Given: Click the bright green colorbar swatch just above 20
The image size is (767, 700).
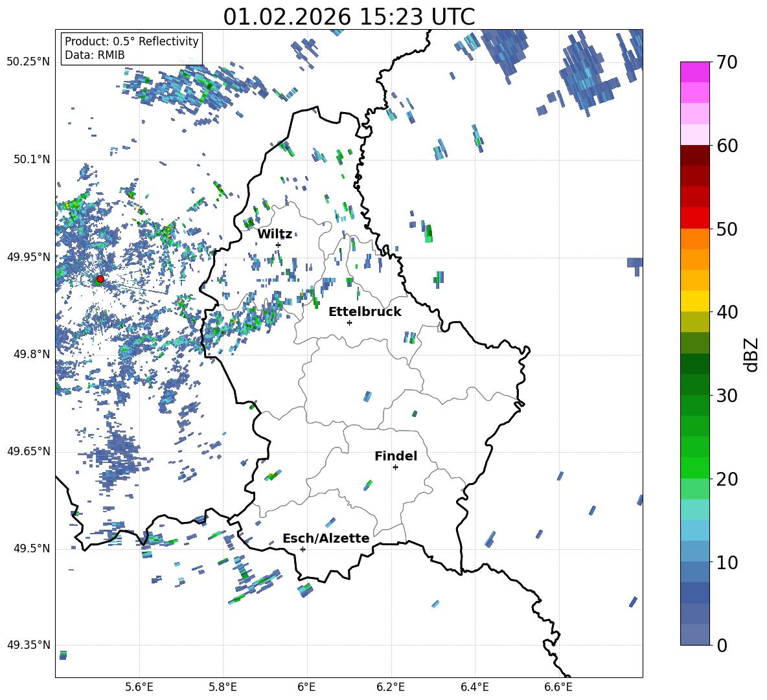Looking at the screenshot, I should coord(694,468).
